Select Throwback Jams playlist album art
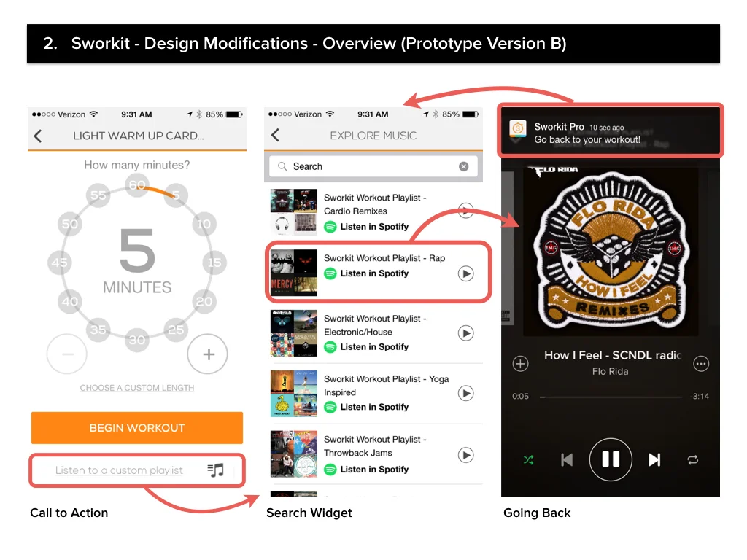The height and width of the screenshot is (560, 747). [x=293, y=454]
